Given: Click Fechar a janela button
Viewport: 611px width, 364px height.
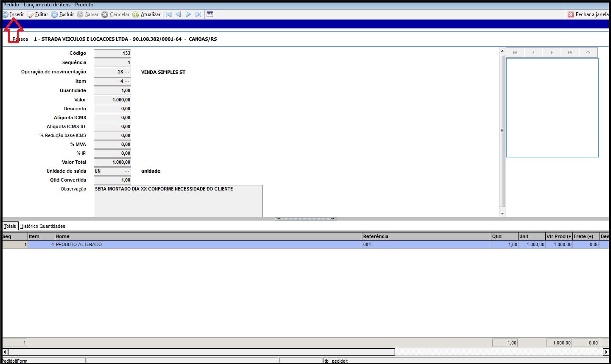Looking at the screenshot, I should click(588, 14).
